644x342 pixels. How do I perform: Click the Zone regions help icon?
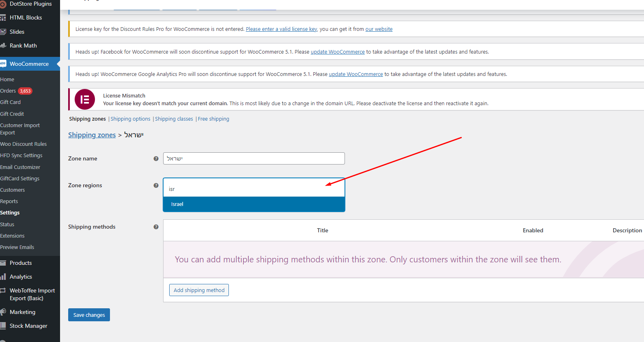[x=156, y=186]
